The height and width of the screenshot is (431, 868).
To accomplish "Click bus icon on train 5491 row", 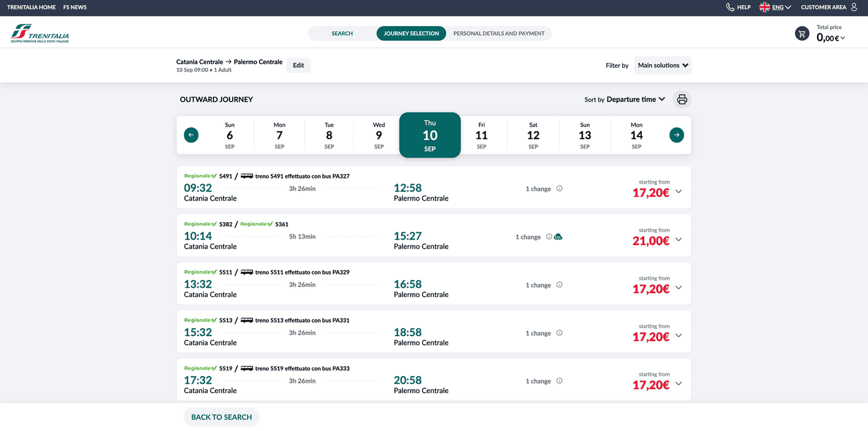I will (x=247, y=176).
